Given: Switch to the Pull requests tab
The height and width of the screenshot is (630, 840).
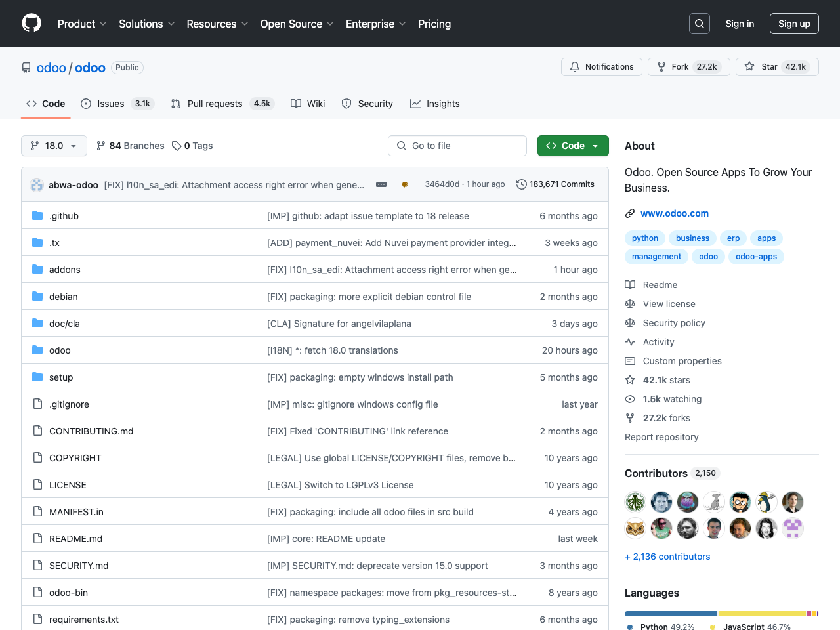Looking at the screenshot, I should coord(222,104).
